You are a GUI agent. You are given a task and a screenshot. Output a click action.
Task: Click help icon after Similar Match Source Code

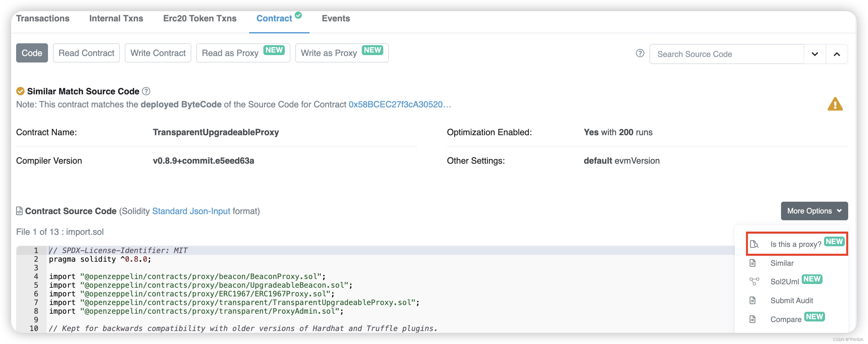(146, 91)
